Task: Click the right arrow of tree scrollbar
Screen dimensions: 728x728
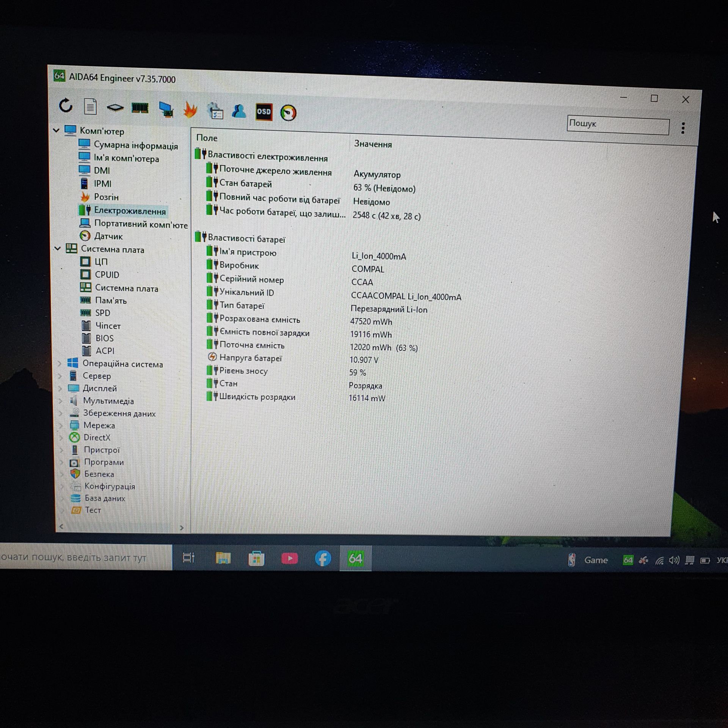Action: coord(182,527)
